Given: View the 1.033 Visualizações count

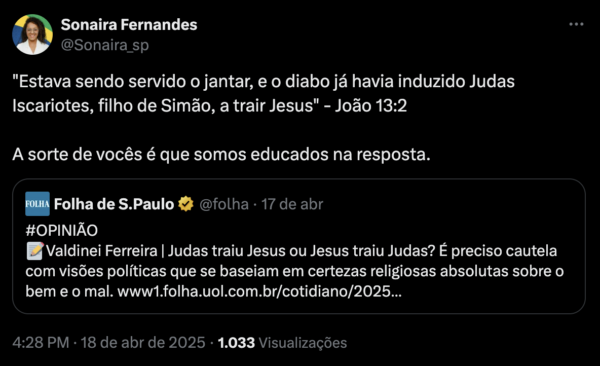Looking at the screenshot, I should tap(282, 343).
